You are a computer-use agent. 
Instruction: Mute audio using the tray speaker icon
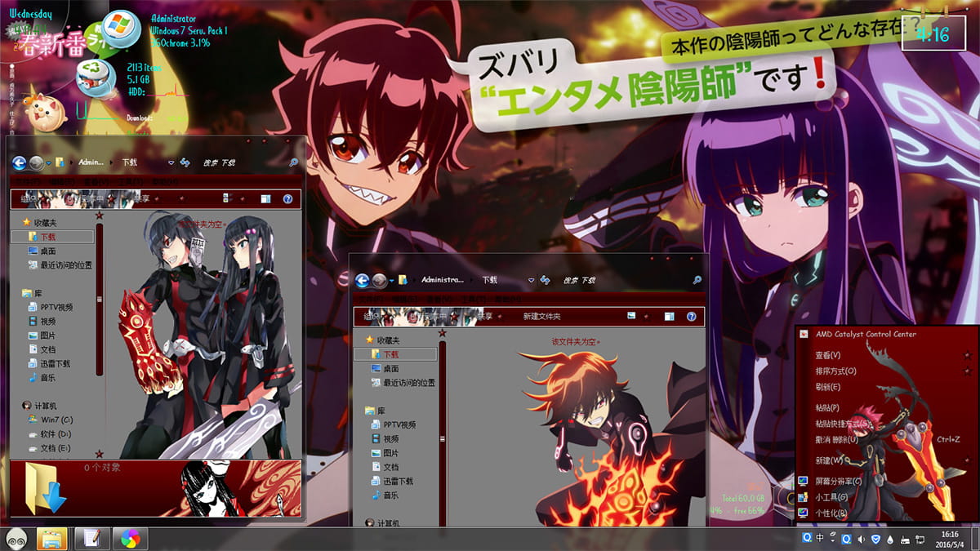tap(862, 538)
